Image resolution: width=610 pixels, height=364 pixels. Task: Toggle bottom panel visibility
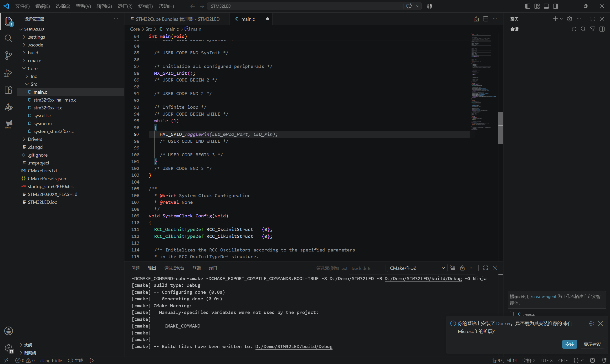546,6
